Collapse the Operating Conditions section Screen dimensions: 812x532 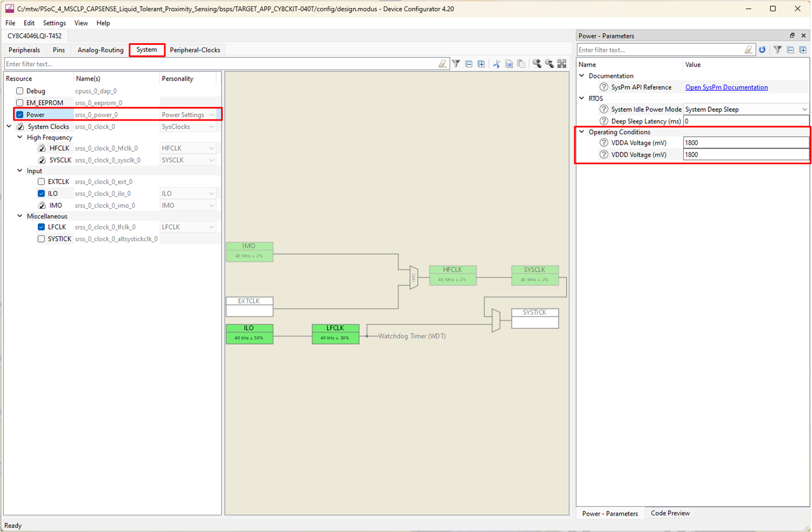[x=582, y=132]
